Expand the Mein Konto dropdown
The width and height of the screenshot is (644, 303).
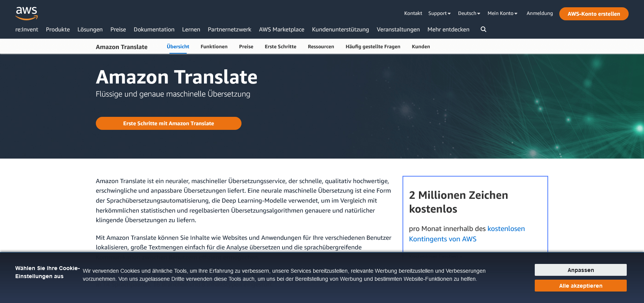[x=502, y=13]
